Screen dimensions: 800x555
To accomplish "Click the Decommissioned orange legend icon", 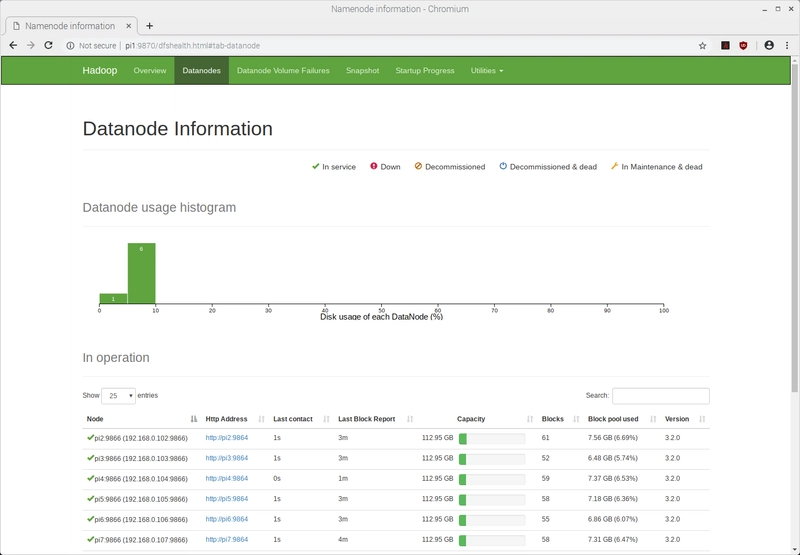I will pos(418,166).
